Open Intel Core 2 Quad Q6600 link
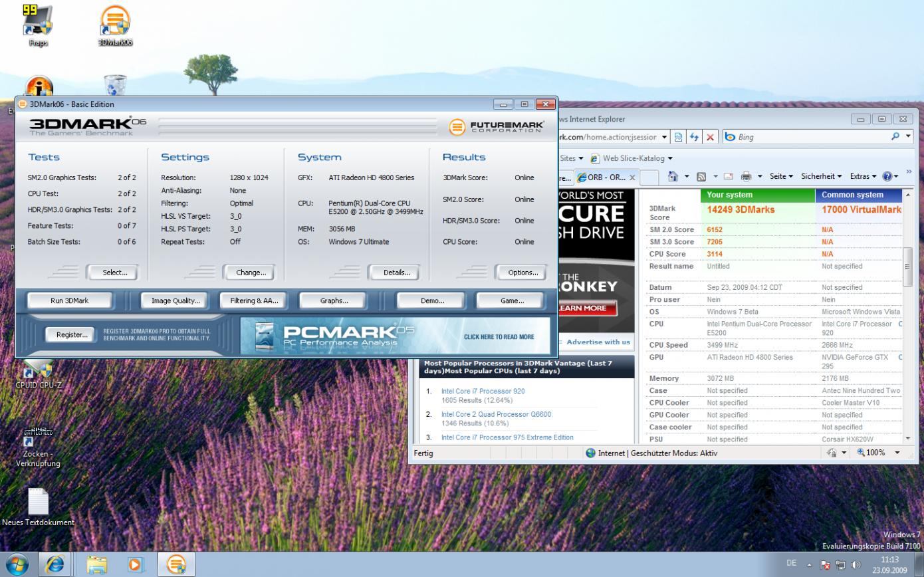Image resolution: width=924 pixels, height=577 pixels. [496, 414]
